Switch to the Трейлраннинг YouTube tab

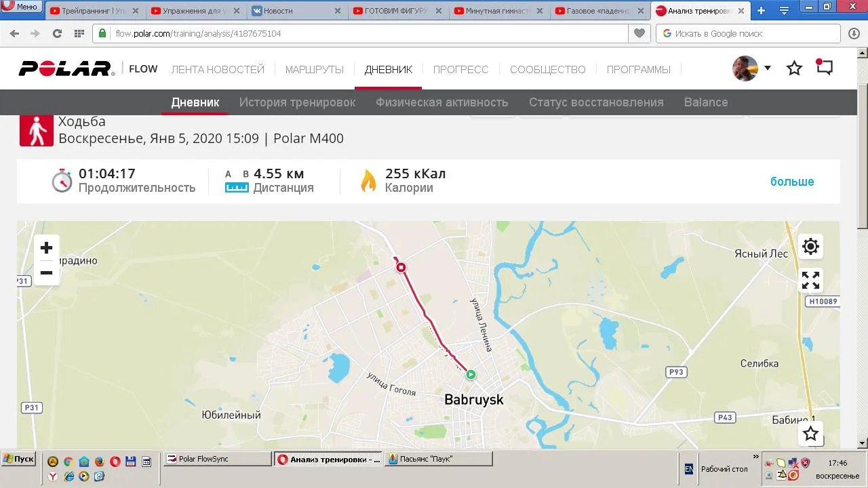click(94, 11)
